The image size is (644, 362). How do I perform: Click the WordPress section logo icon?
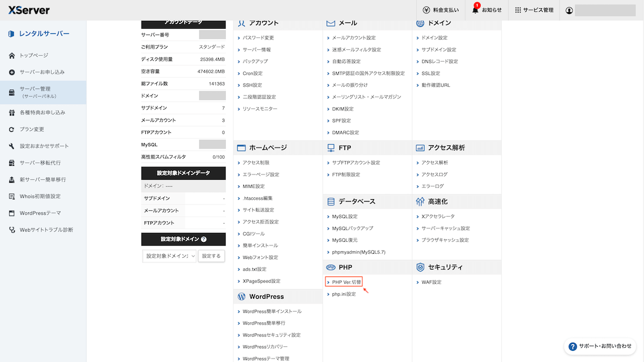[241, 296]
